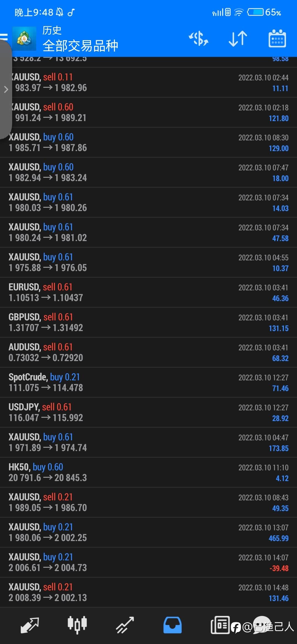Tap the sort order arrows icon
The width and height of the screenshot is (297, 644).
[x=238, y=39]
